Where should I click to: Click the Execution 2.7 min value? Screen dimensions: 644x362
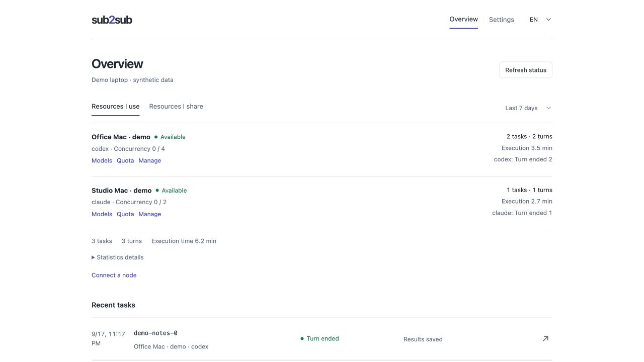coord(527,202)
